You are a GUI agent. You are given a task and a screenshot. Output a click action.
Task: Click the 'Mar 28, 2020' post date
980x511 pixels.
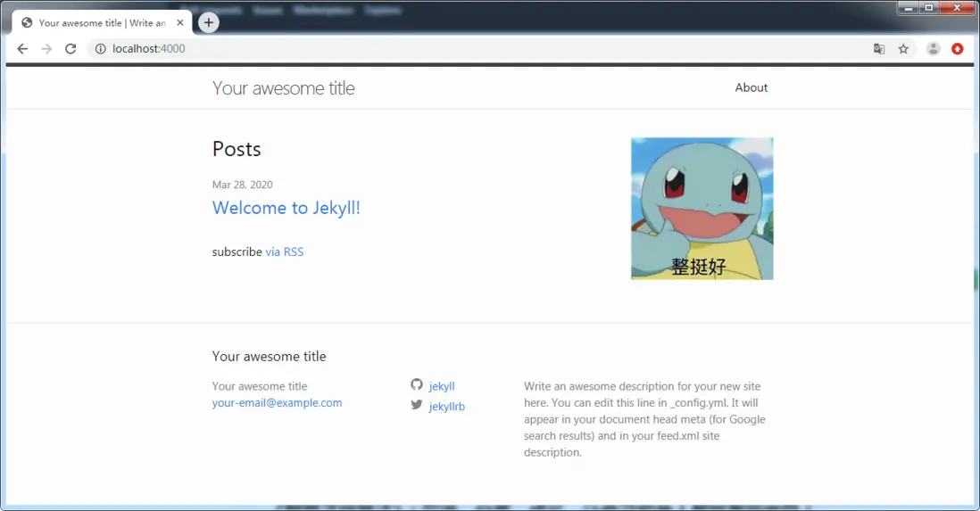pos(243,185)
